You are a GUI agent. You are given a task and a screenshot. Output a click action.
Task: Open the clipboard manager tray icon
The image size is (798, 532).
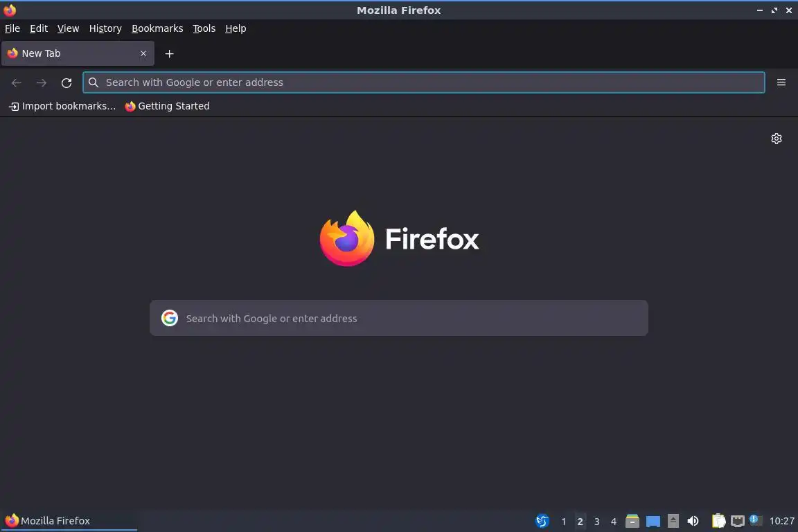[718, 521]
